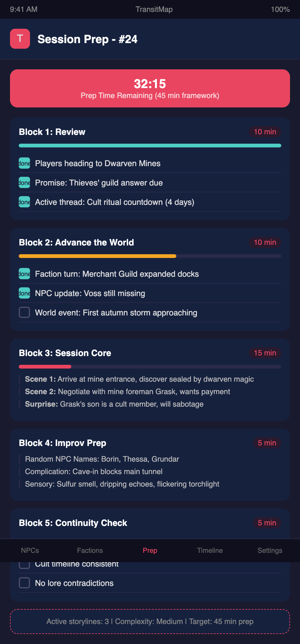Go to the Timeline tab

(x=210, y=551)
